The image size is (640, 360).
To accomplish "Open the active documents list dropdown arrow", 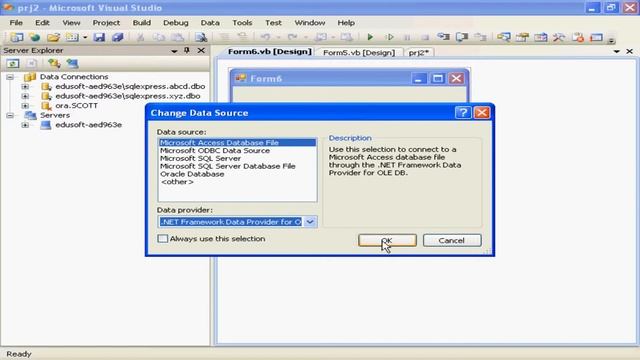I will click(x=616, y=51).
